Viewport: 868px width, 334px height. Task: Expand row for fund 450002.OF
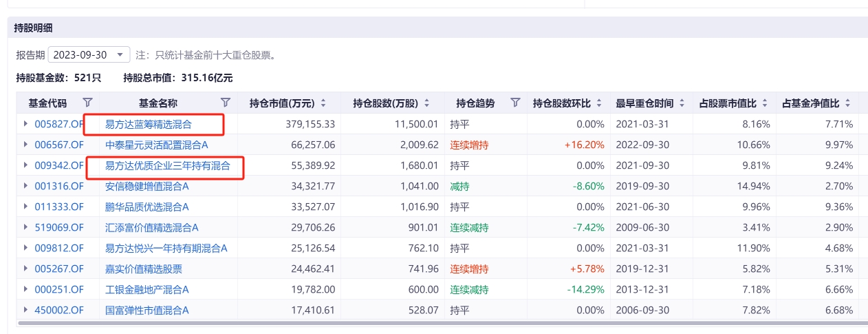(26, 310)
